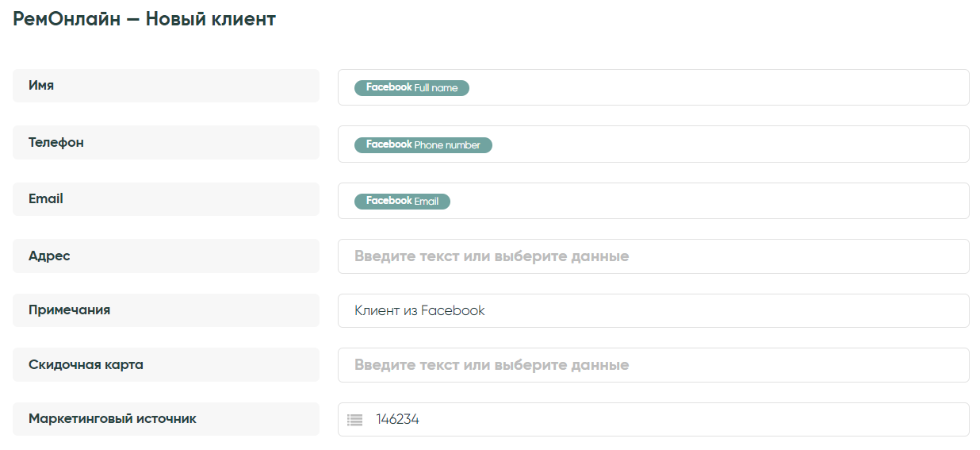
Task: Open the list icon in Маркетинговый источник field
Action: click(354, 420)
